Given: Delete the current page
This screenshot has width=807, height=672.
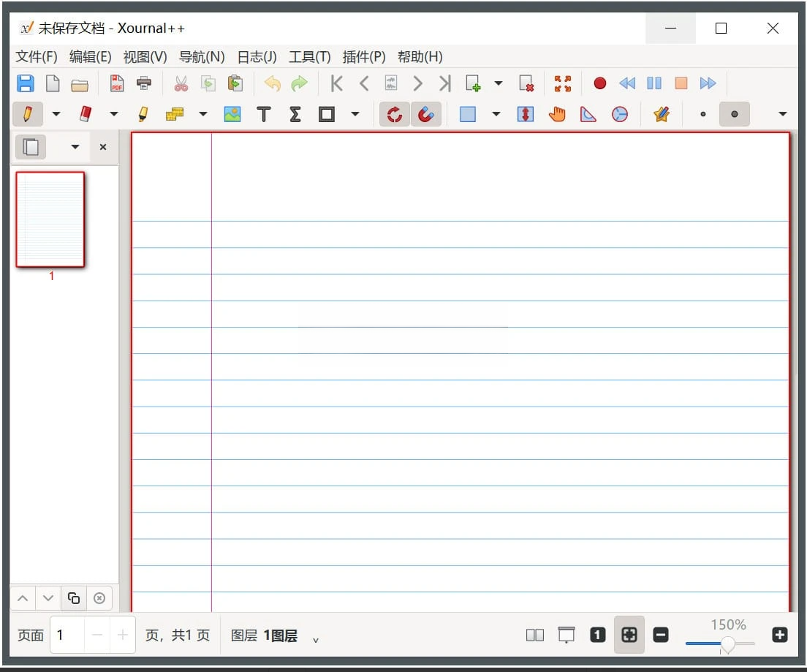Looking at the screenshot, I should [526, 83].
